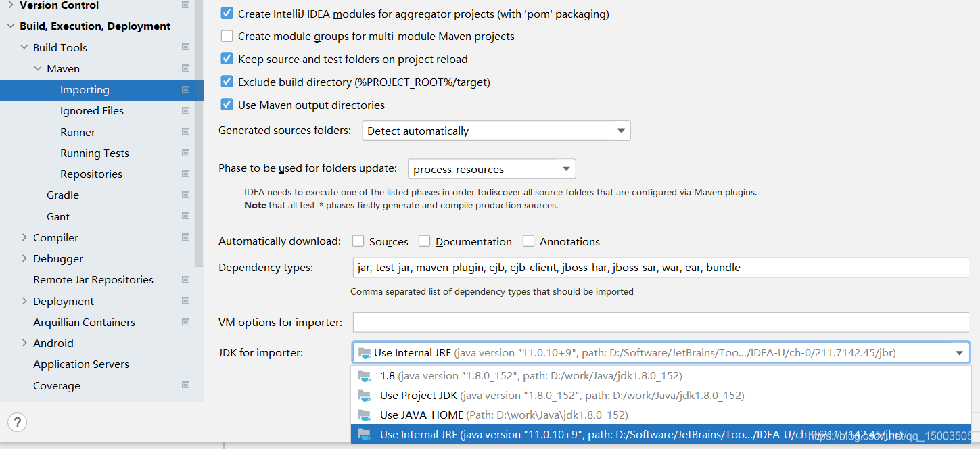The height and width of the screenshot is (449, 980).
Task: Click project-level settings icon beside Maven
Action: point(185,68)
